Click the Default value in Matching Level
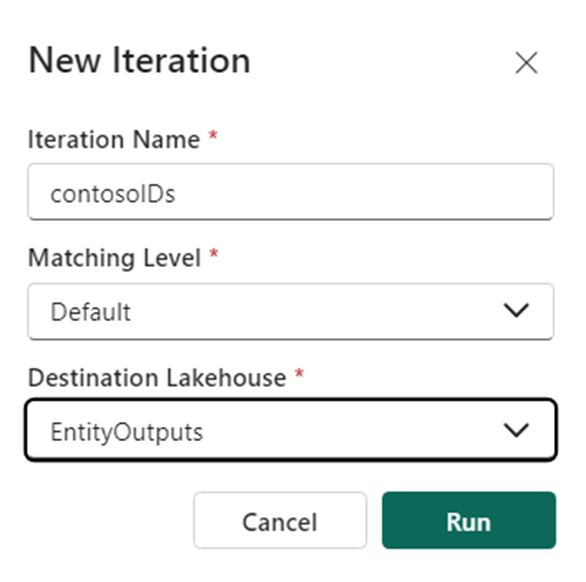The image size is (586, 582). pyautogui.click(x=91, y=312)
